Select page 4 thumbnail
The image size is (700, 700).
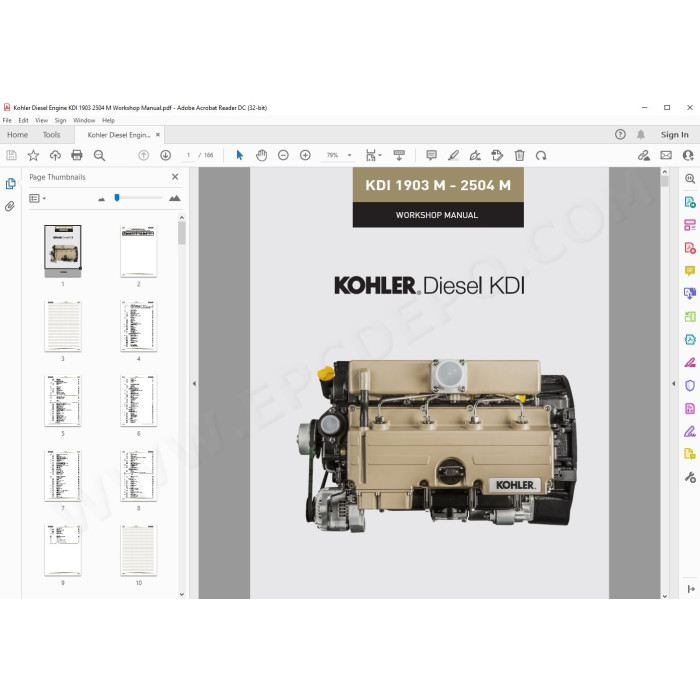tap(138, 326)
